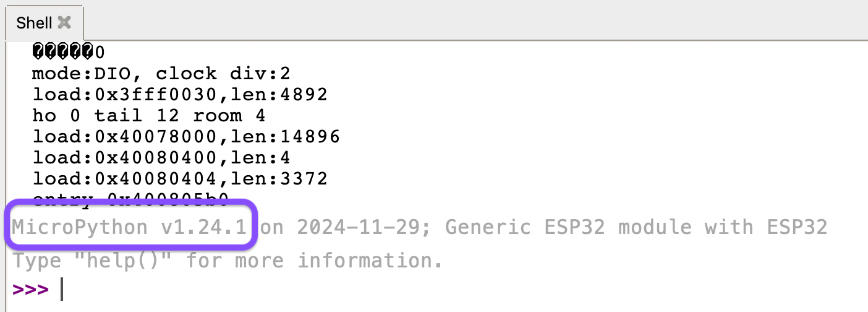The height and width of the screenshot is (312, 868).
Task: Click the word "Type" in the hint line
Action: click(x=36, y=261)
